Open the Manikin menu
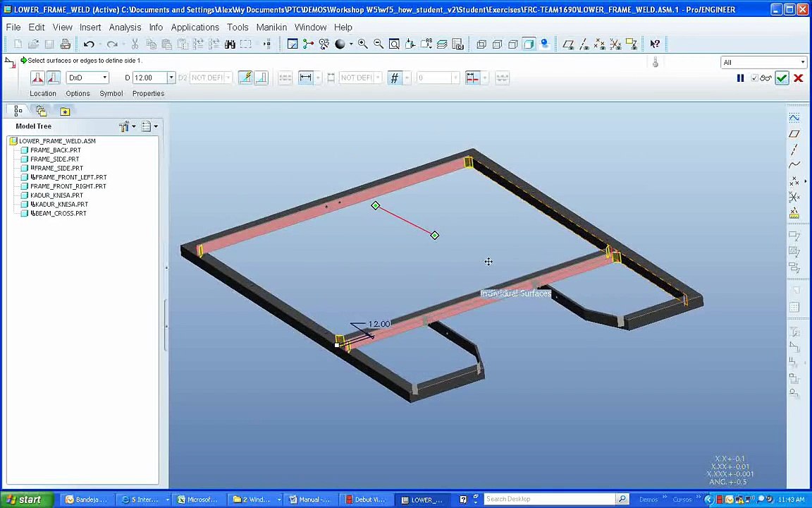The width and height of the screenshot is (812, 508). 271,27
